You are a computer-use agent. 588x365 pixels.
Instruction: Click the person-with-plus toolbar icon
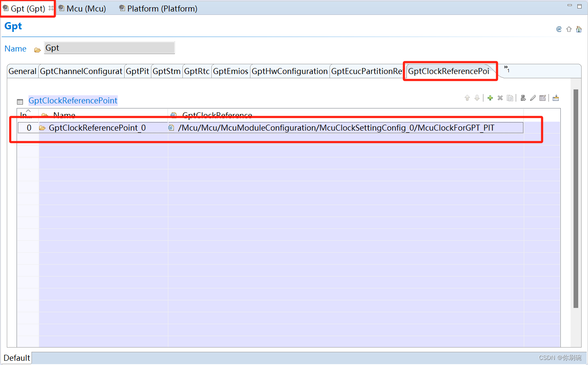523,98
